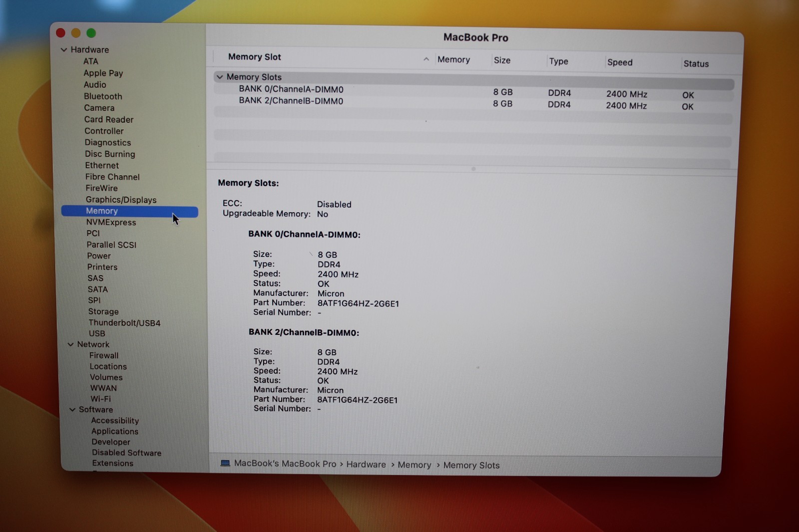Select ATA in the sidebar
The width and height of the screenshot is (799, 532).
click(91, 61)
